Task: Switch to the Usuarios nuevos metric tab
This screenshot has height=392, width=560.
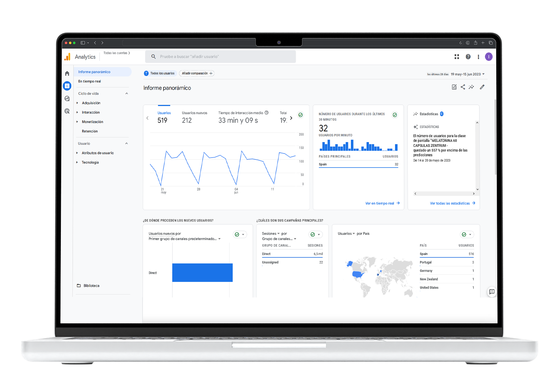Action: (195, 117)
